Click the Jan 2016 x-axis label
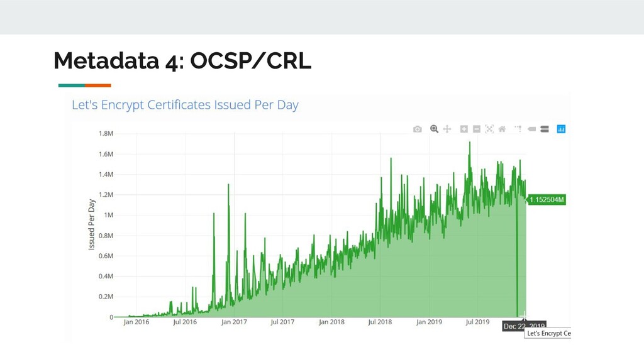This screenshot has height=362, width=644. click(136, 322)
